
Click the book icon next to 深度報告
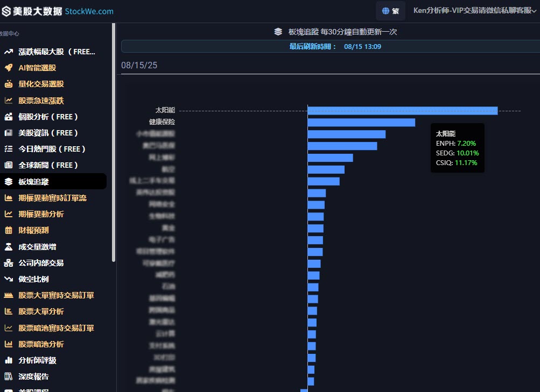click(9, 376)
